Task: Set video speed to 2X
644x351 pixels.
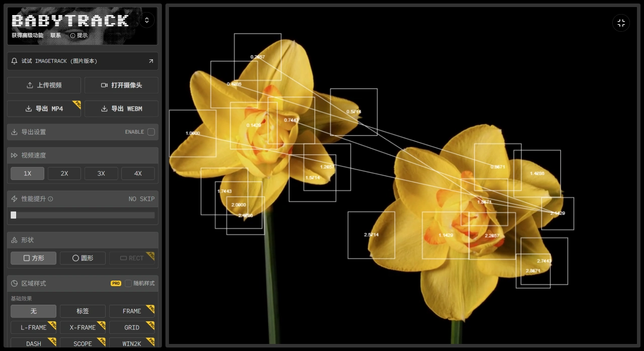Action: tap(64, 173)
